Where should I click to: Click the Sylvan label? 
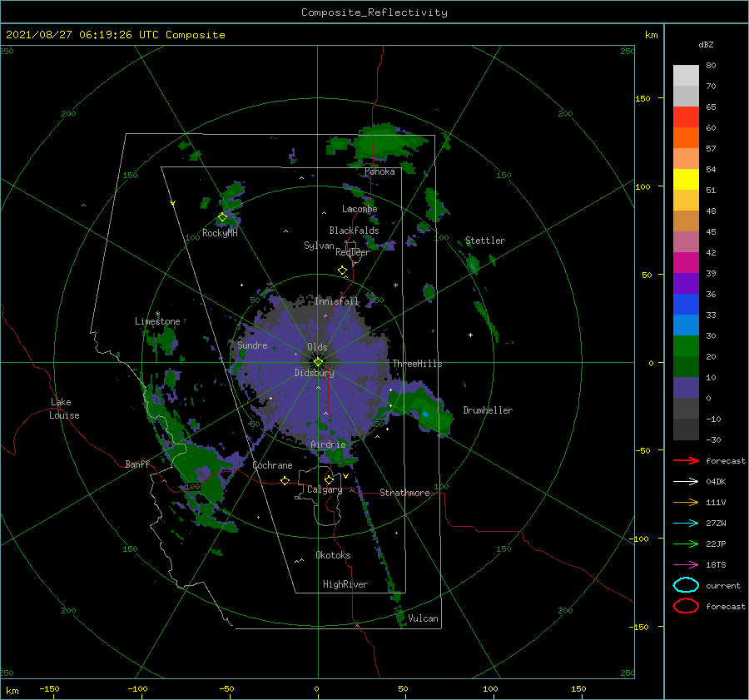click(319, 246)
